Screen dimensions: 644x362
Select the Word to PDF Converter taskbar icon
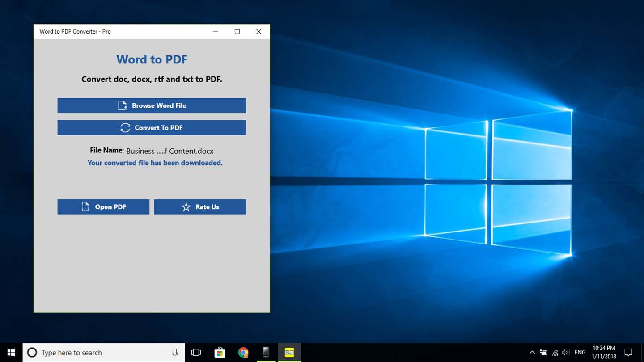(289, 353)
